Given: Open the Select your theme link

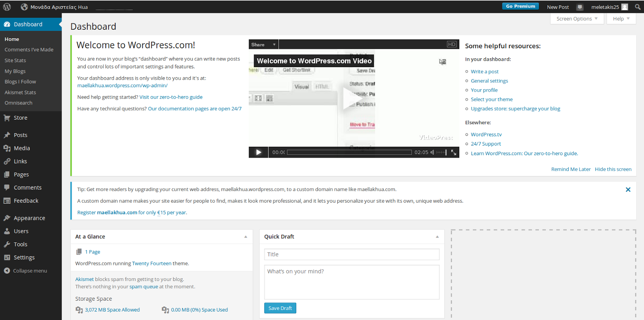Looking at the screenshot, I should click(492, 99).
